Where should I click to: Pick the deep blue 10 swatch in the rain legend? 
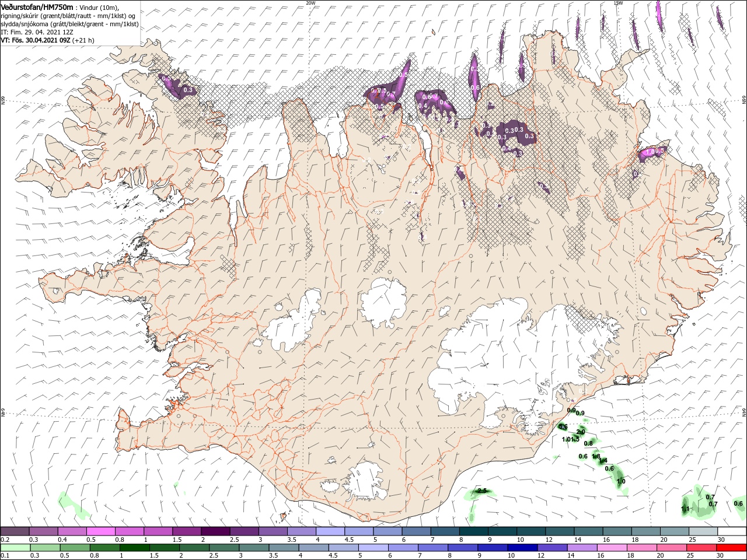pos(522,548)
